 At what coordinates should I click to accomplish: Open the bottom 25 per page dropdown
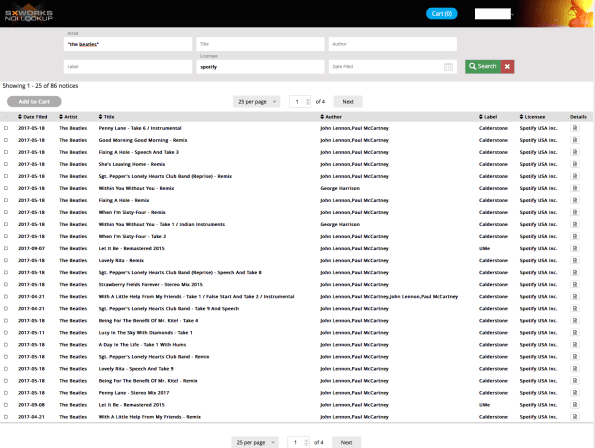pyautogui.click(x=255, y=442)
